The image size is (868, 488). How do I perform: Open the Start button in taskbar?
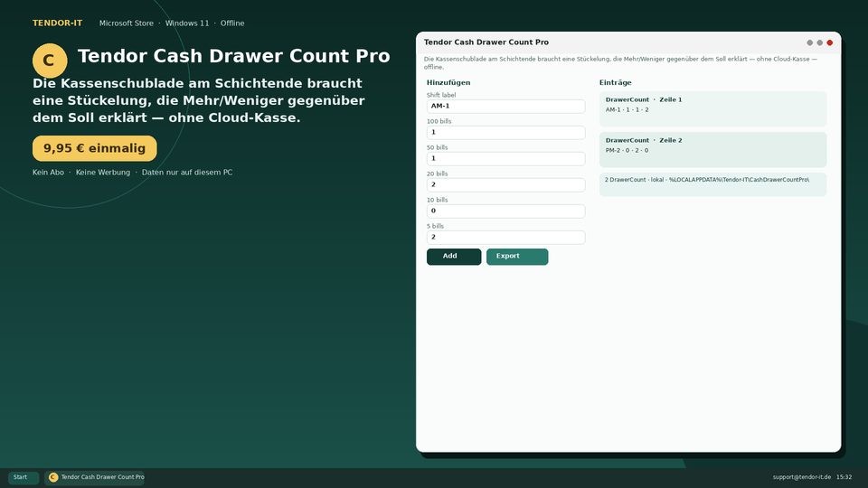[24, 477]
